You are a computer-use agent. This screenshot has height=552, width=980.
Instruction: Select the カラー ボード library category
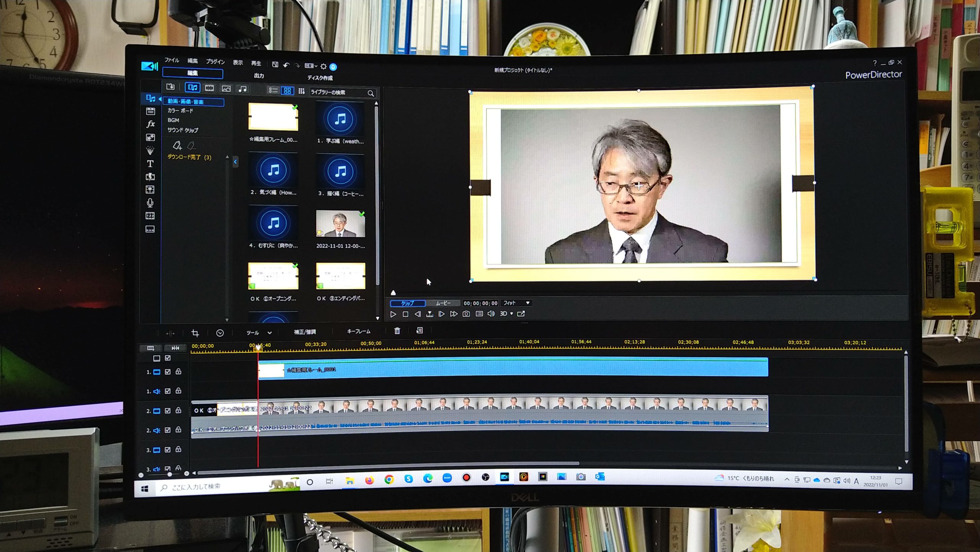pos(180,111)
